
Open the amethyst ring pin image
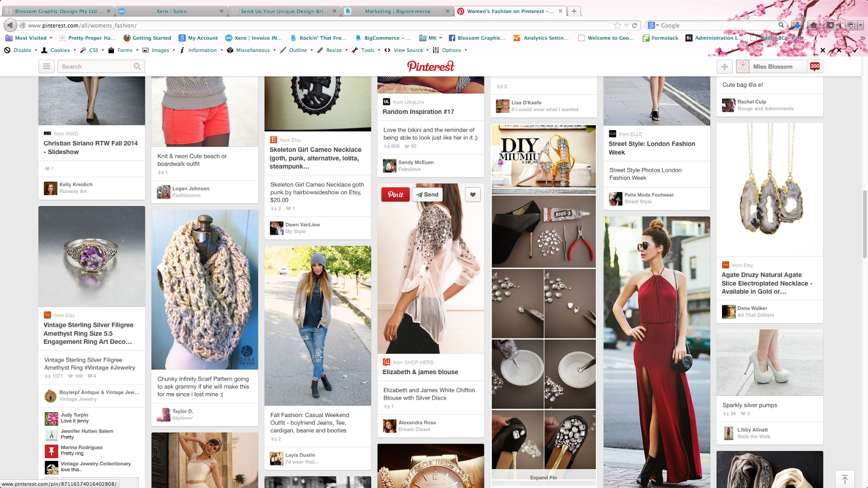(92, 256)
